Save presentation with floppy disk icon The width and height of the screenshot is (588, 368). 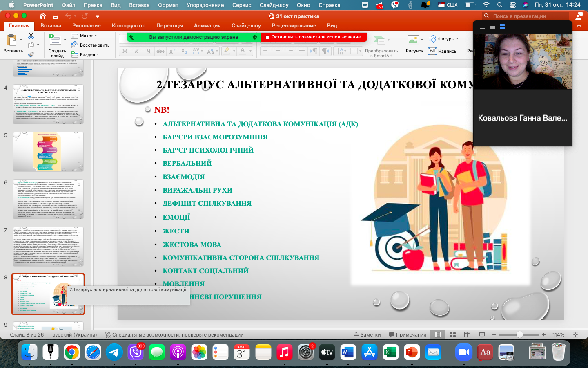click(55, 16)
